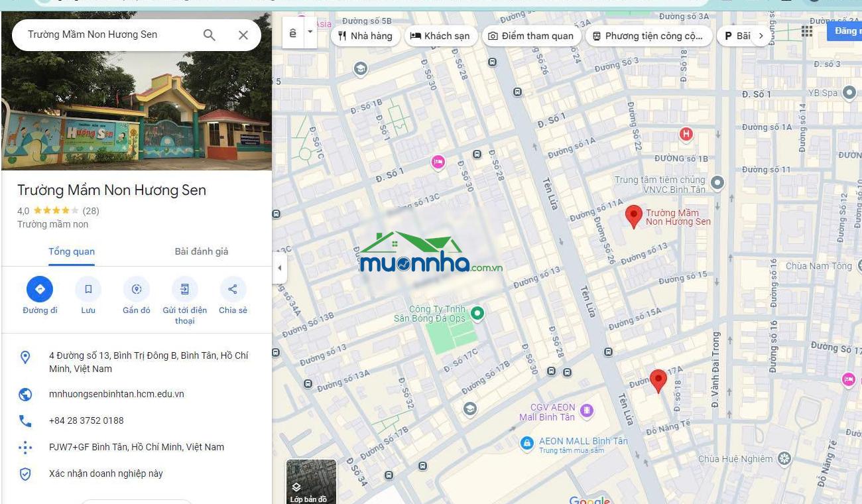Click the pink hotel marker near D. Số 30

click(x=438, y=162)
